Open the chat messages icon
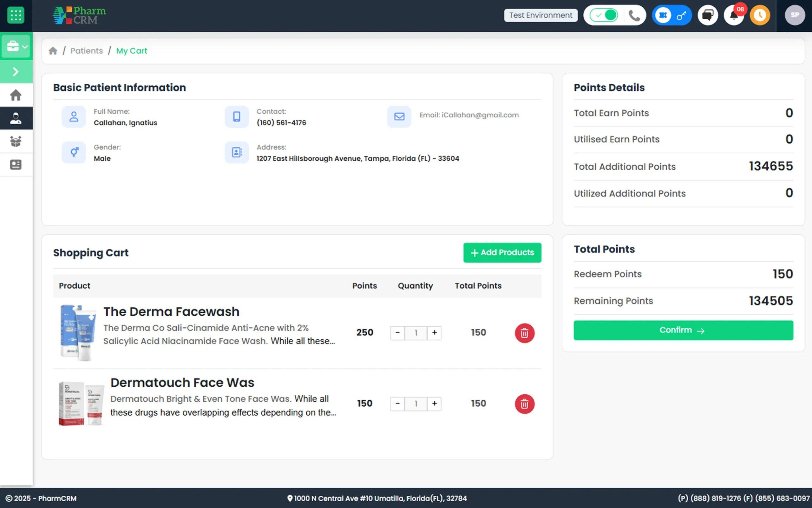Image resolution: width=812 pixels, height=508 pixels. coord(708,15)
